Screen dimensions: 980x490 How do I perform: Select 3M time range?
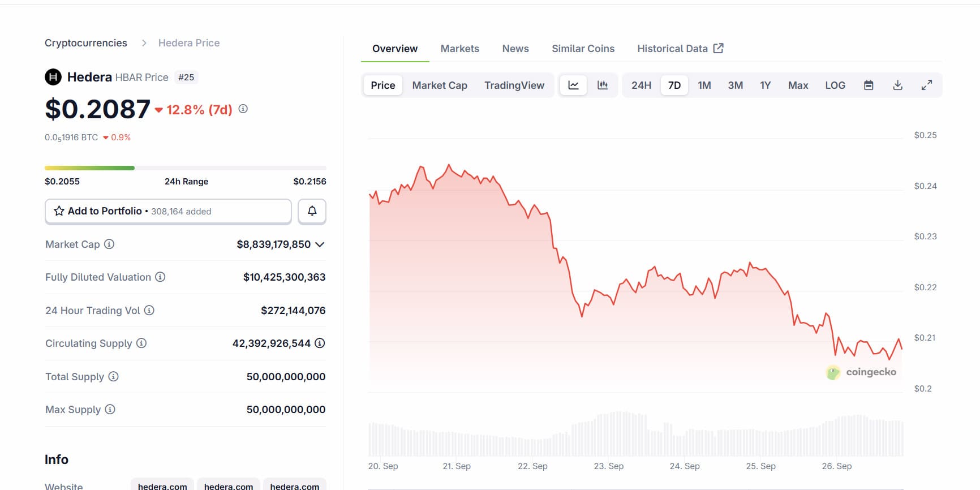click(736, 85)
